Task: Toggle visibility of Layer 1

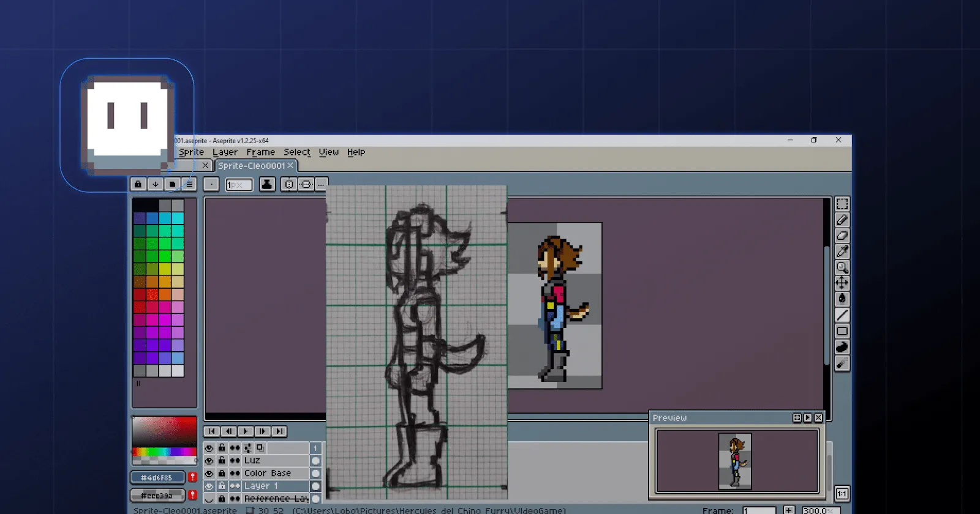Action: pos(209,486)
